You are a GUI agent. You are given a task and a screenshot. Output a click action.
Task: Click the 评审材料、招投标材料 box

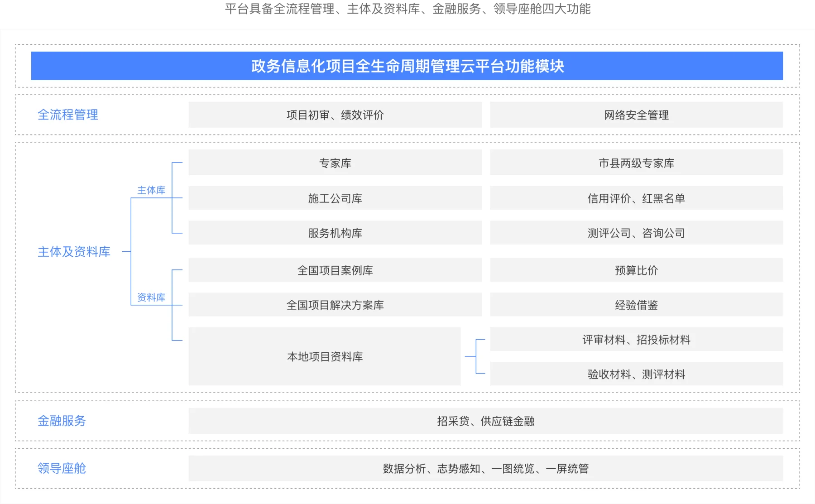[636, 339]
